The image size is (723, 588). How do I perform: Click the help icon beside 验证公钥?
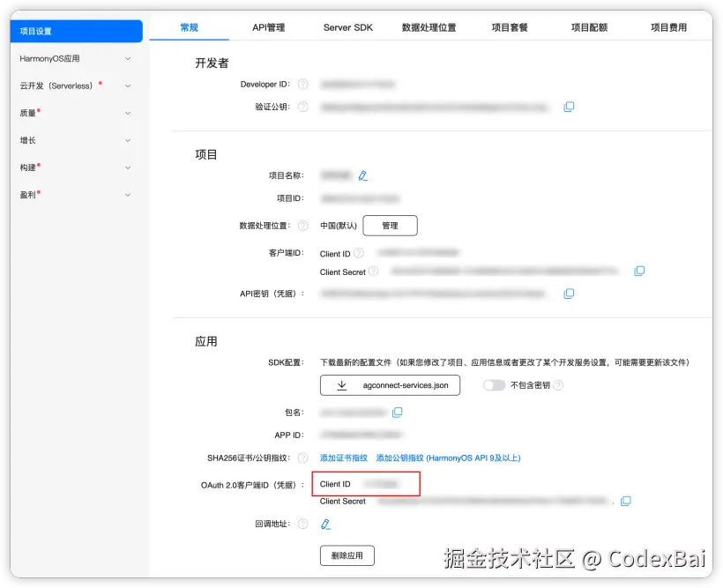coord(303,107)
